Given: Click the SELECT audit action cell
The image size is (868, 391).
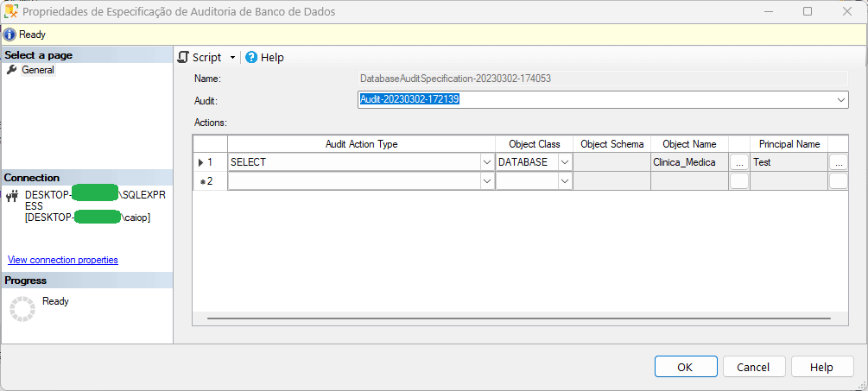Looking at the screenshot, I should pos(354,162).
